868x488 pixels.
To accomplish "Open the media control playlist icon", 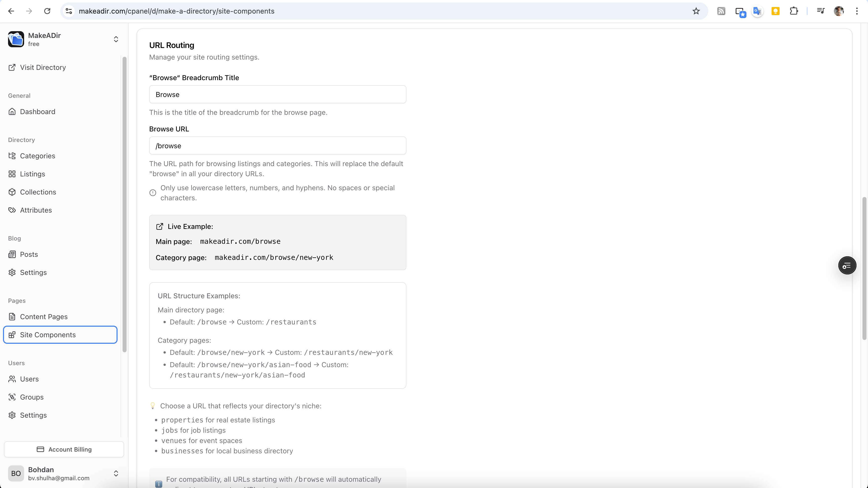I will tap(821, 11).
